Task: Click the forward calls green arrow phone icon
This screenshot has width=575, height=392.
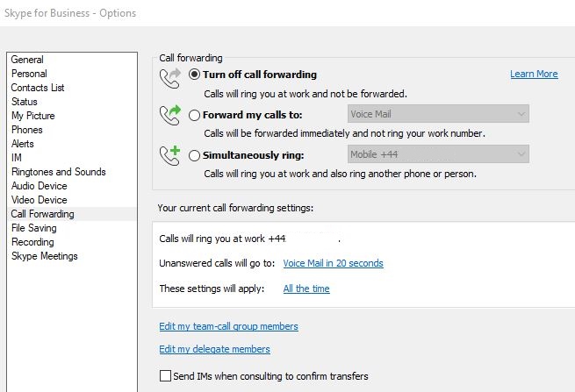Action: click(169, 115)
